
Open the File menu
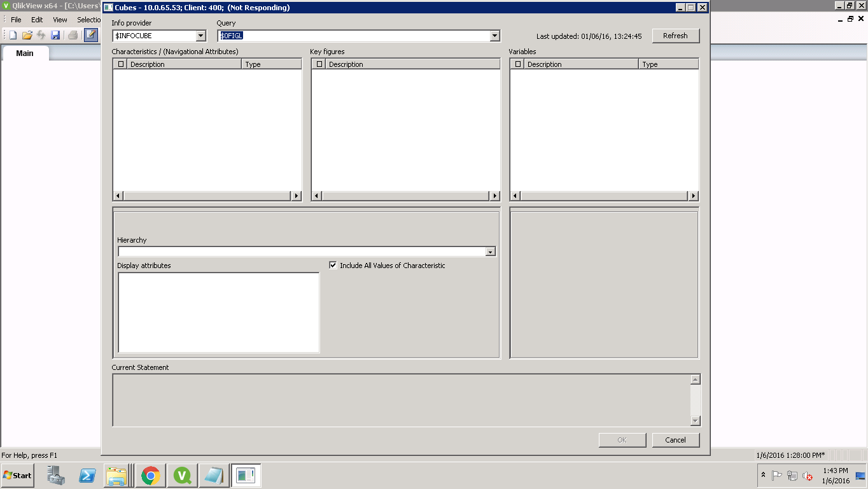16,20
